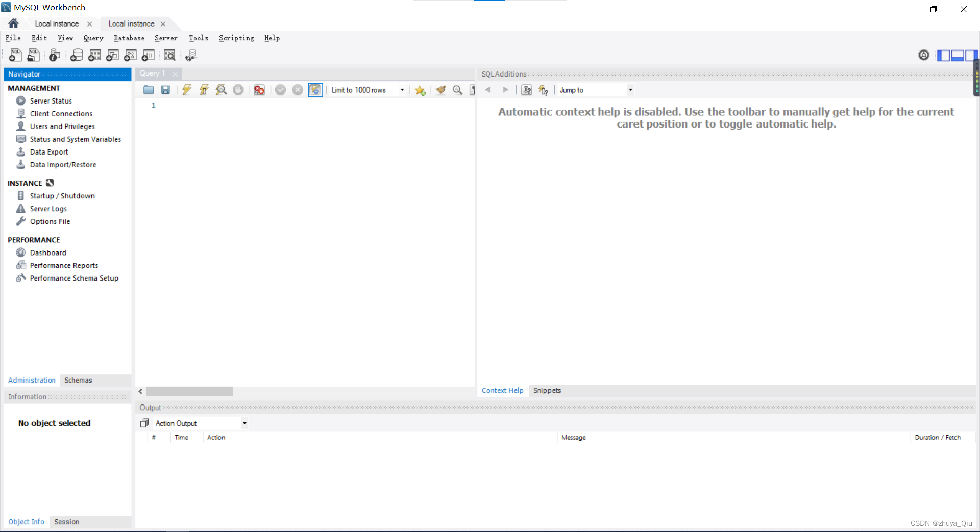This screenshot has width=980, height=532.
Task: Open Server Status in Navigator
Action: [51, 101]
